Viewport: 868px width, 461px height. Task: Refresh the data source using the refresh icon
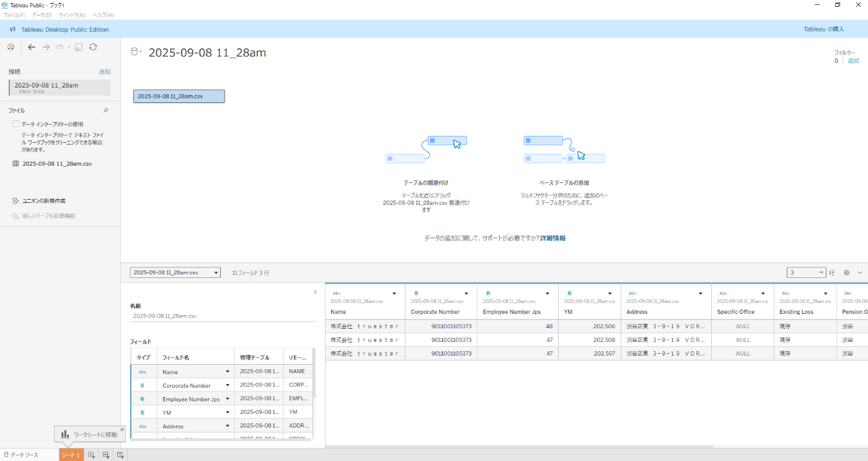pyautogui.click(x=93, y=47)
